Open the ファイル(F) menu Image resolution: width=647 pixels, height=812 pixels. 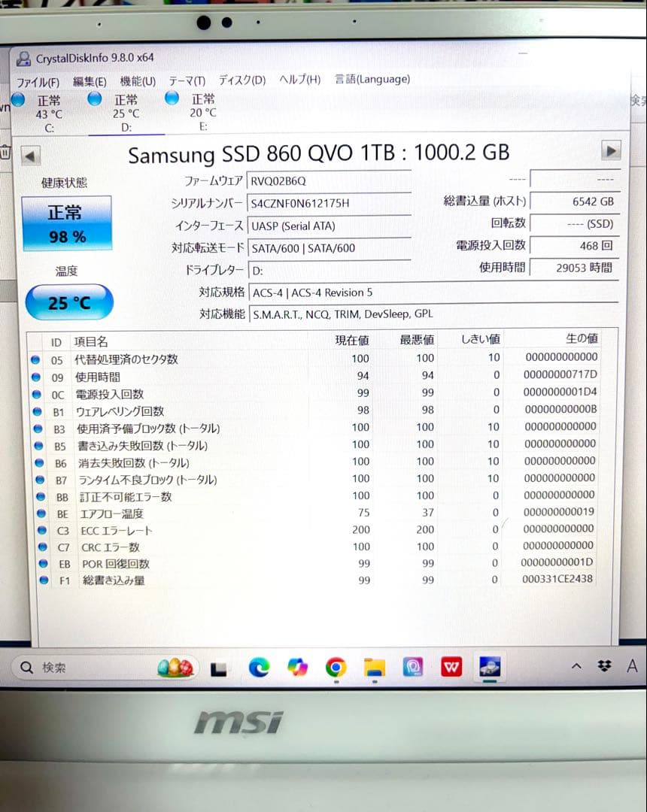38,83
